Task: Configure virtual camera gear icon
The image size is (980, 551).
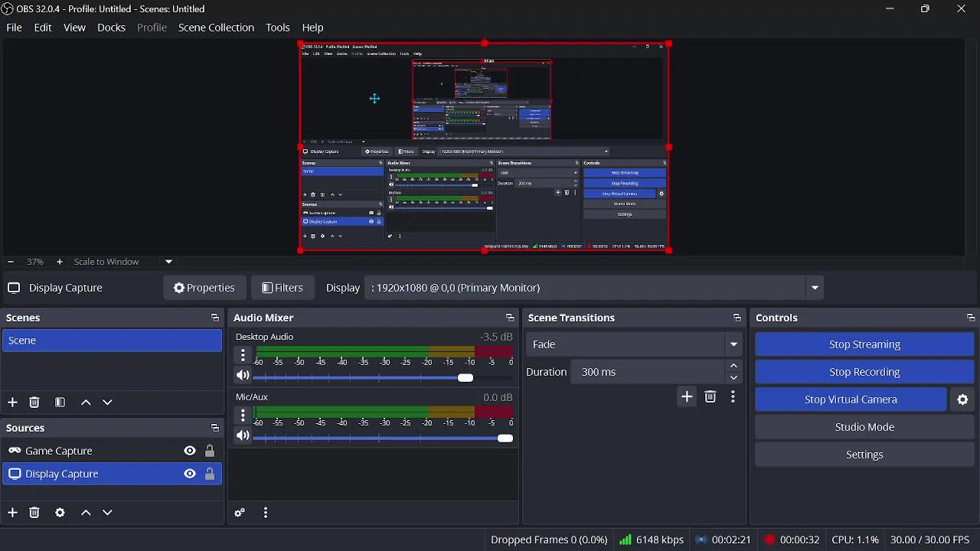Action: click(x=963, y=399)
